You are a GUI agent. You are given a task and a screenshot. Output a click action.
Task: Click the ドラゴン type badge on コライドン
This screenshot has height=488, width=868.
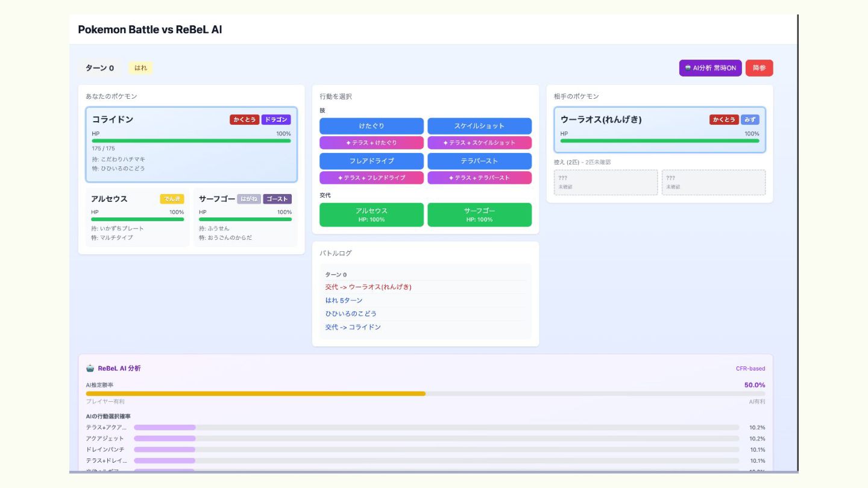[276, 120]
